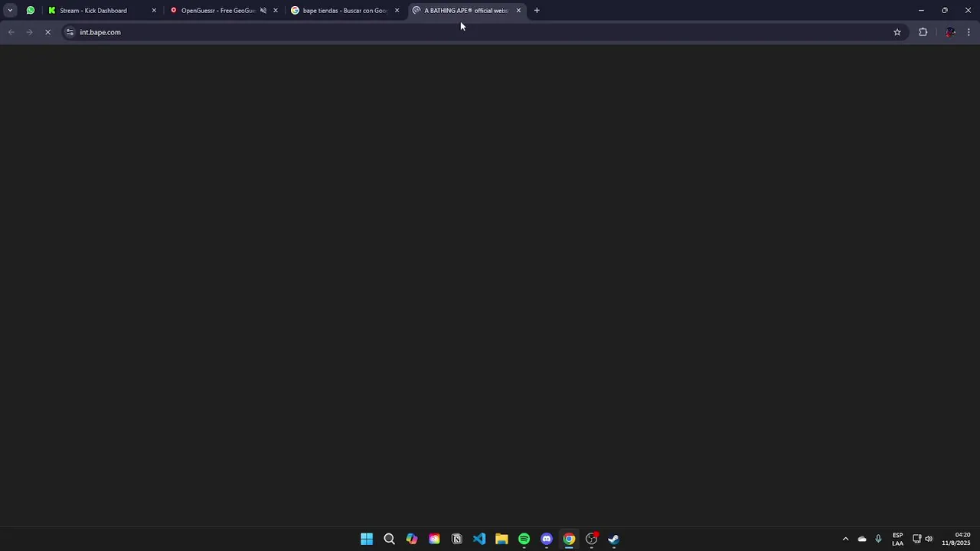This screenshot has height=551, width=980.
Task: Open Visual Studio Code from taskbar
Action: click(x=479, y=539)
